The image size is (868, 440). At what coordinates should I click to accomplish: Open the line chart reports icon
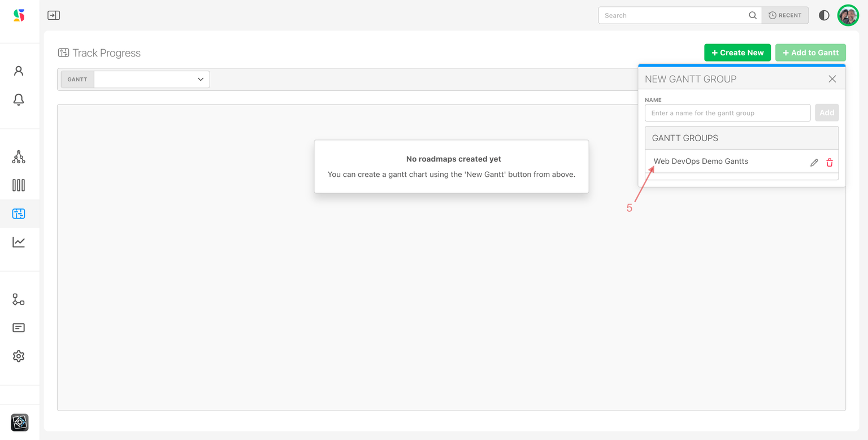pyautogui.click(x=19, y=242)
